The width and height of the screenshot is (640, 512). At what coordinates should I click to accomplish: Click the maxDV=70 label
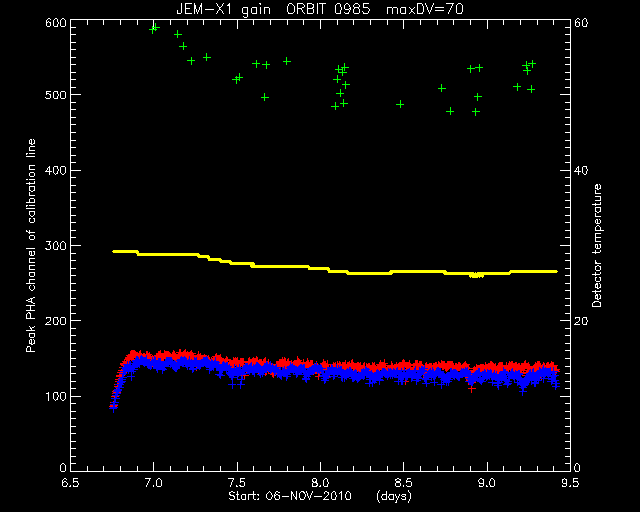point(425,9)
